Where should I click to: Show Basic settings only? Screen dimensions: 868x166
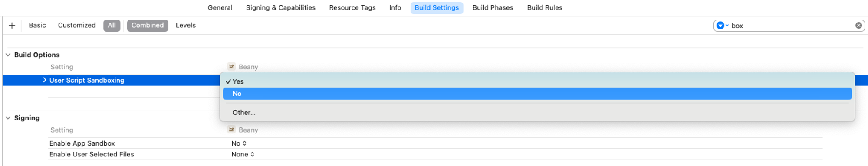click(37, 26)
